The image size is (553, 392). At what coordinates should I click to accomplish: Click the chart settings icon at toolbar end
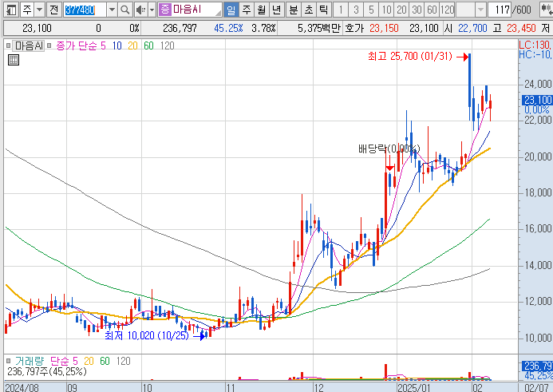click(547, 10)
